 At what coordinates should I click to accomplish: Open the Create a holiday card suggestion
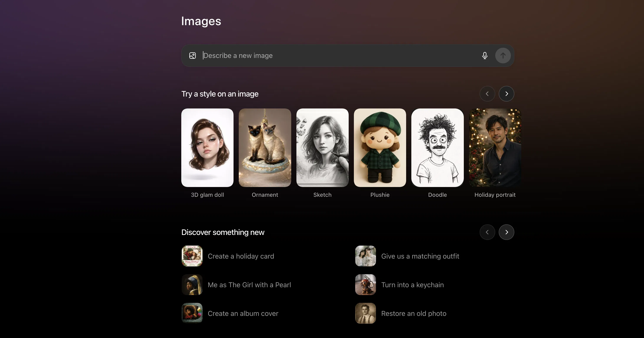pos(241,256)
